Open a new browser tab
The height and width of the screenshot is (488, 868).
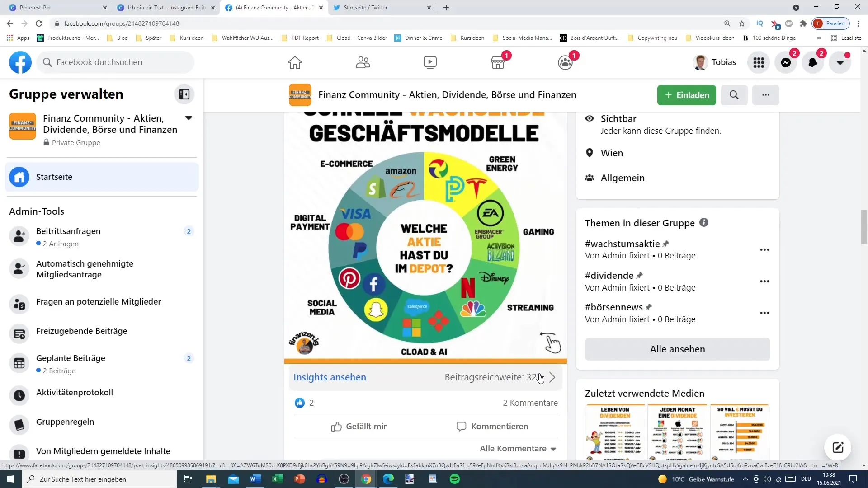(x=446, y=8)
